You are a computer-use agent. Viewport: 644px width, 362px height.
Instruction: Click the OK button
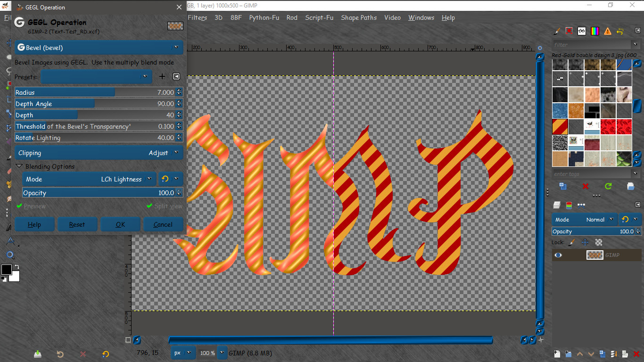click(120, 224)
